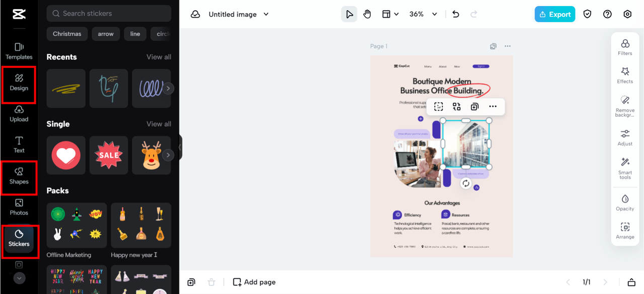644x294 pixels.
Task: Collapse the left stickers panel handle
Action: [180, 148]
